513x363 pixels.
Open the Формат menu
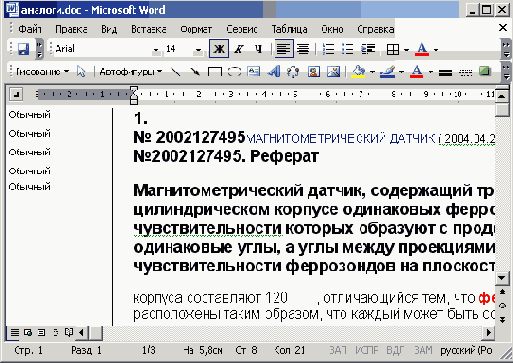click(x=196, y=29)
